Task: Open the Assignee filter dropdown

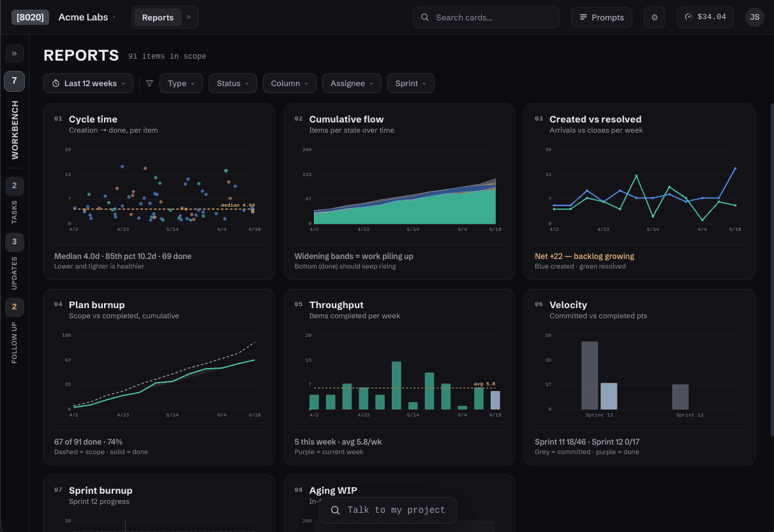Action: pyautogui.click(x=352, y=84)
